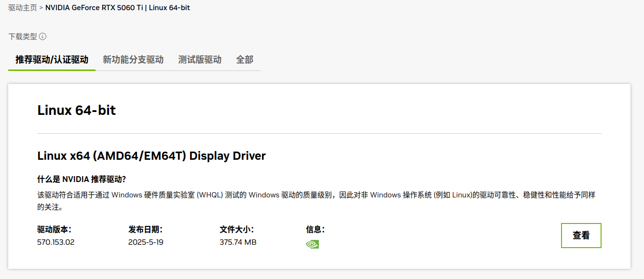644x279 pixels.
Task: Click the 驱动主页 breadcrumb link
Action: (x=23, y=8)
